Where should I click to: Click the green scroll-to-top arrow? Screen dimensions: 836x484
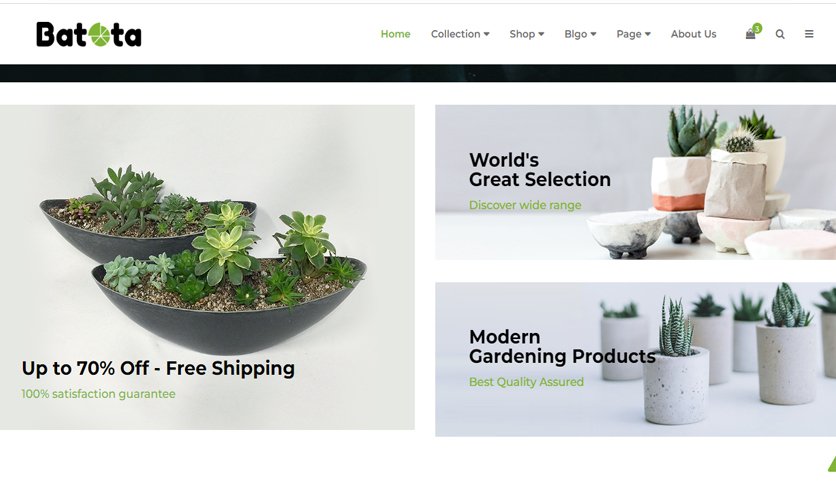(x=832, y=463)
